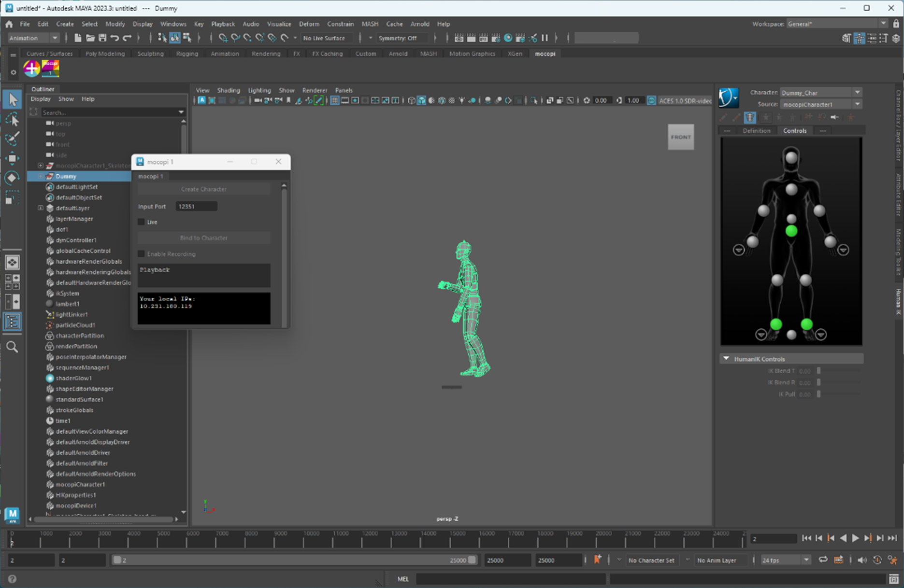
Task: Click the IK Blend T slider
Action: tap(838, 371)
